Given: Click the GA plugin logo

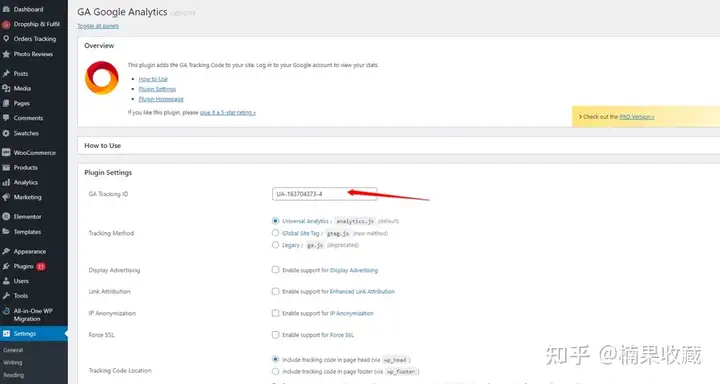Looking at the screenshot, I should click(x=101, y=78).
